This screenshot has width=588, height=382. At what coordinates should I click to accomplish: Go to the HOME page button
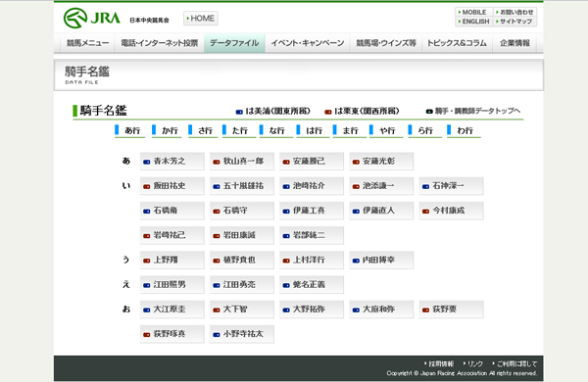tap(201, 19)
